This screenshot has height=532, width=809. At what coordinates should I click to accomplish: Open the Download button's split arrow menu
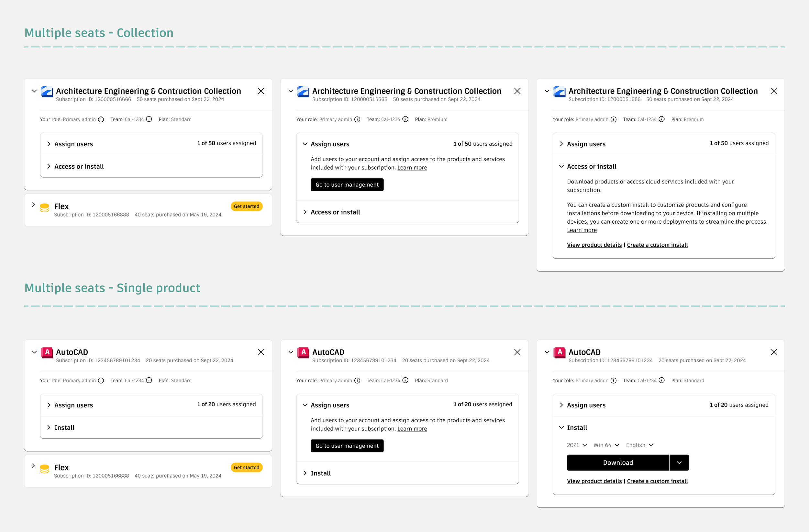(679, 463)
